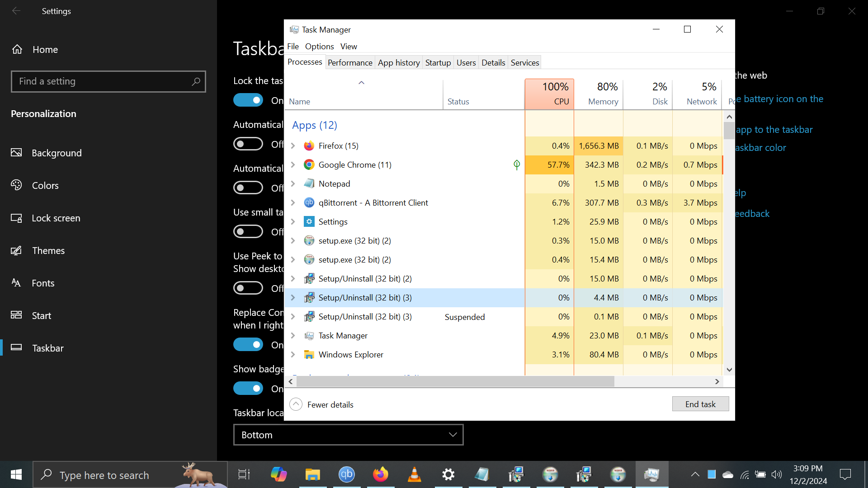
Task: Open the Options menu in Task Manager
Action: (319, 47)
